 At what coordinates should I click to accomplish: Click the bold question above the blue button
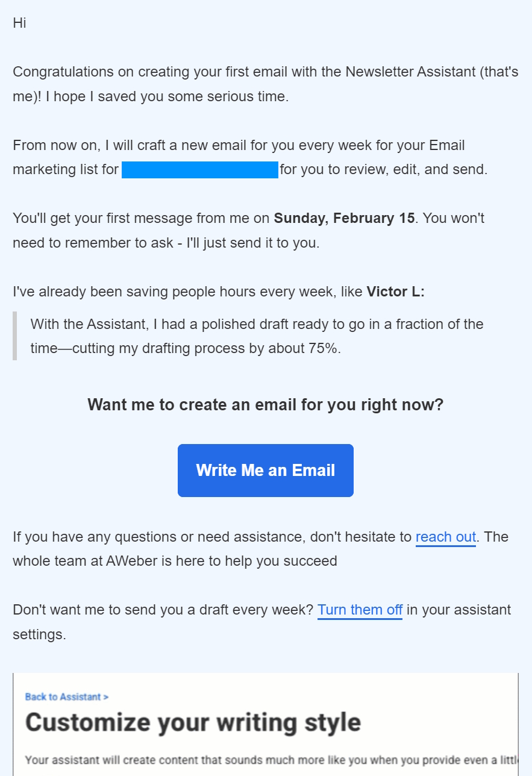pos(265,404)
